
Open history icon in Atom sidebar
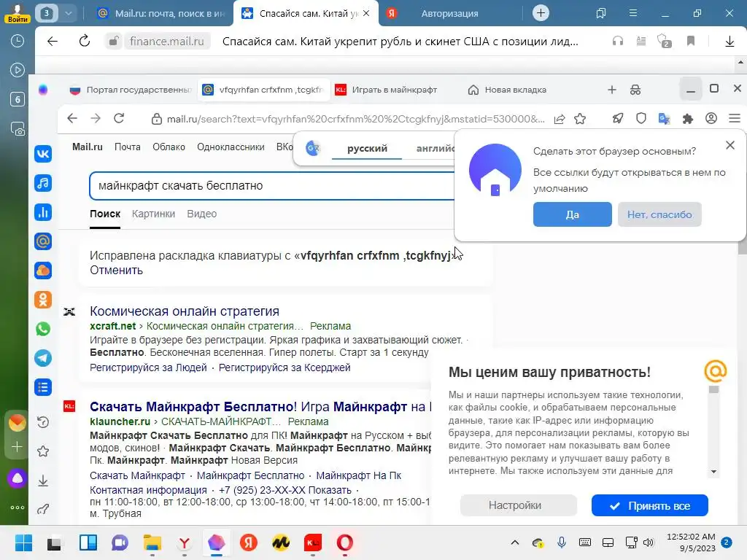click(x=43, y=422)
